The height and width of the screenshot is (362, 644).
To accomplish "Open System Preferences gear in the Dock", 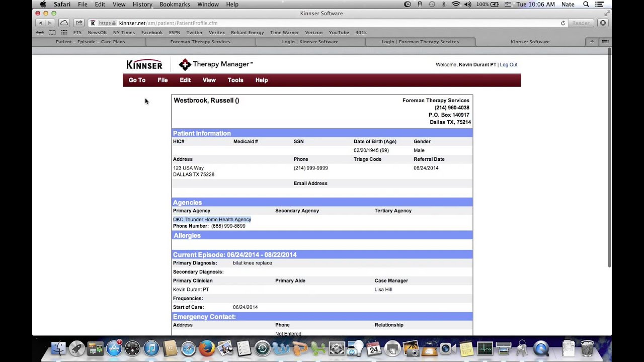I will point(337,348).
